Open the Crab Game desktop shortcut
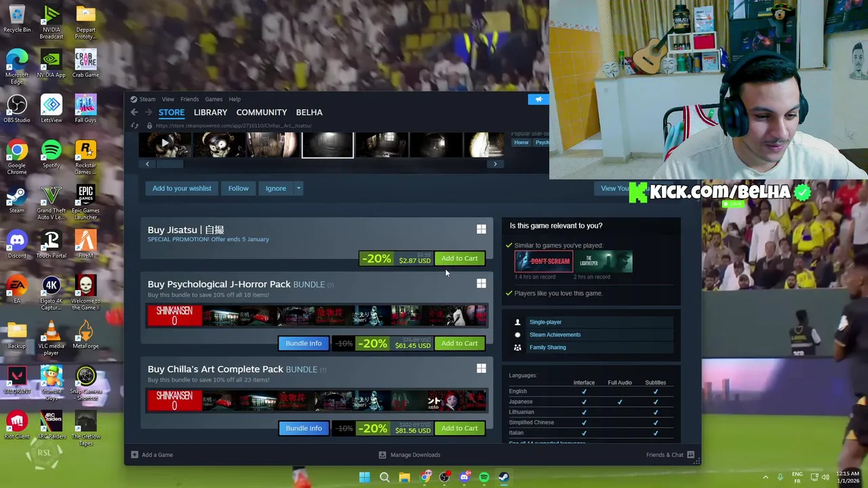This screenshot has width=868, height=488. click(85, 64)
